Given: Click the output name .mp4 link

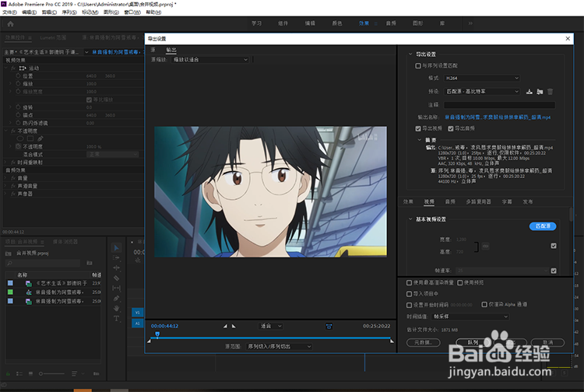Looking at the screenshot, I should coord(498,117).
